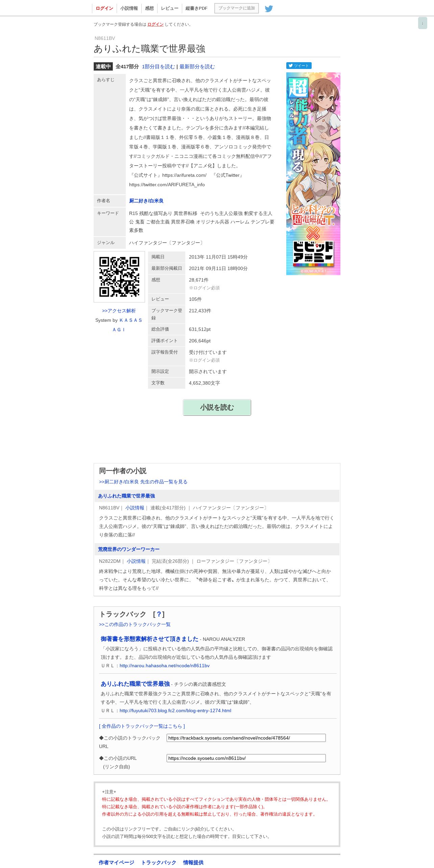
Task: Open トラックバック footer link
Action: tap(159, 862)
